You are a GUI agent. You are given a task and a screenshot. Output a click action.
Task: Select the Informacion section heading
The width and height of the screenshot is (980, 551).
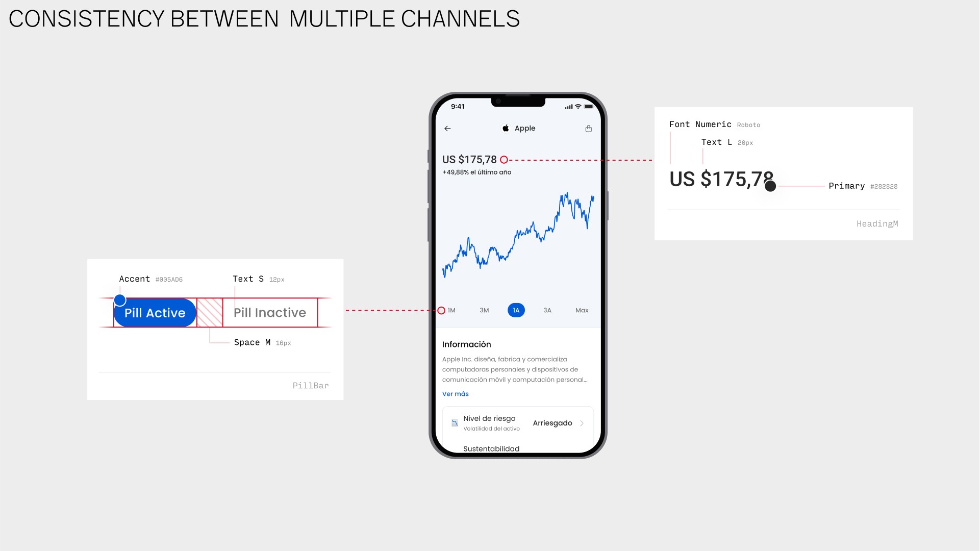pyautogui.click(x=466, y=344)
